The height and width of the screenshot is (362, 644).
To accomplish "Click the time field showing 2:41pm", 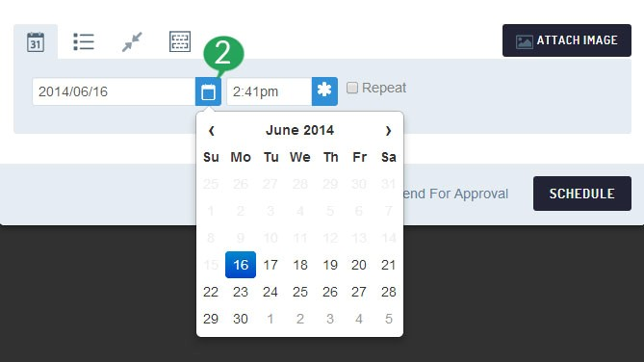I will pos(270,91).
